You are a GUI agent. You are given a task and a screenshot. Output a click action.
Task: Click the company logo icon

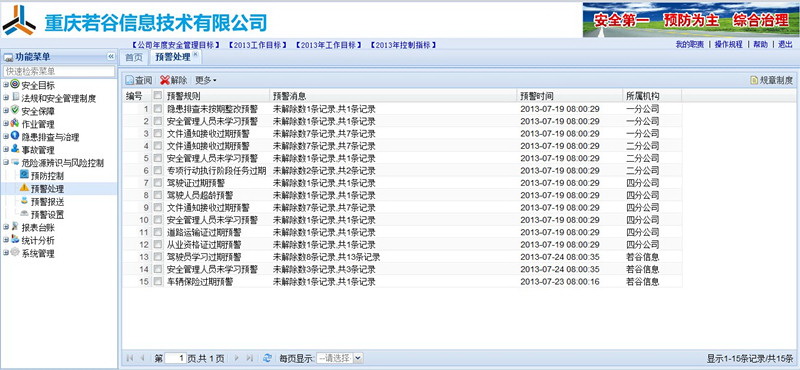tap(19, 20)
